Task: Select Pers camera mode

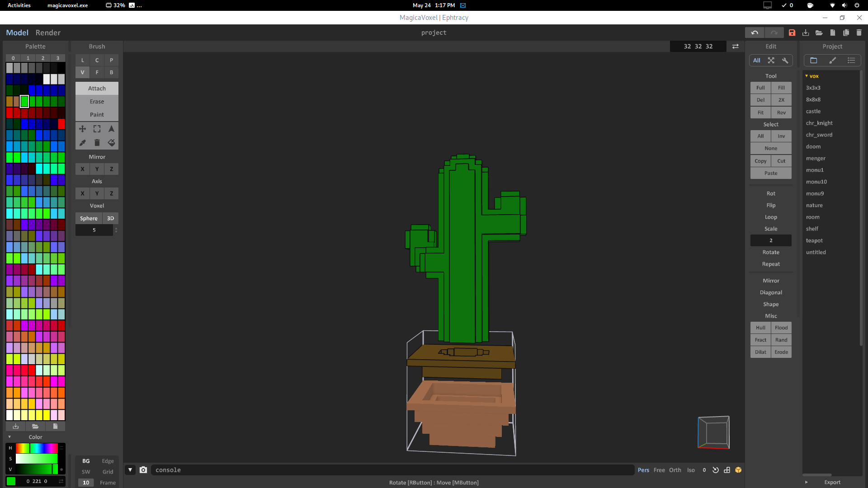Action: click(x=643, y=470)
